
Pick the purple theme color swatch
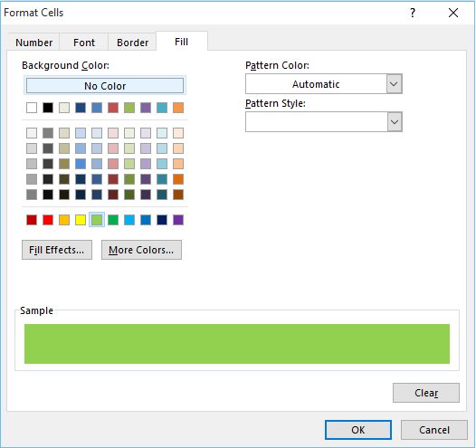tap(146, 108)
